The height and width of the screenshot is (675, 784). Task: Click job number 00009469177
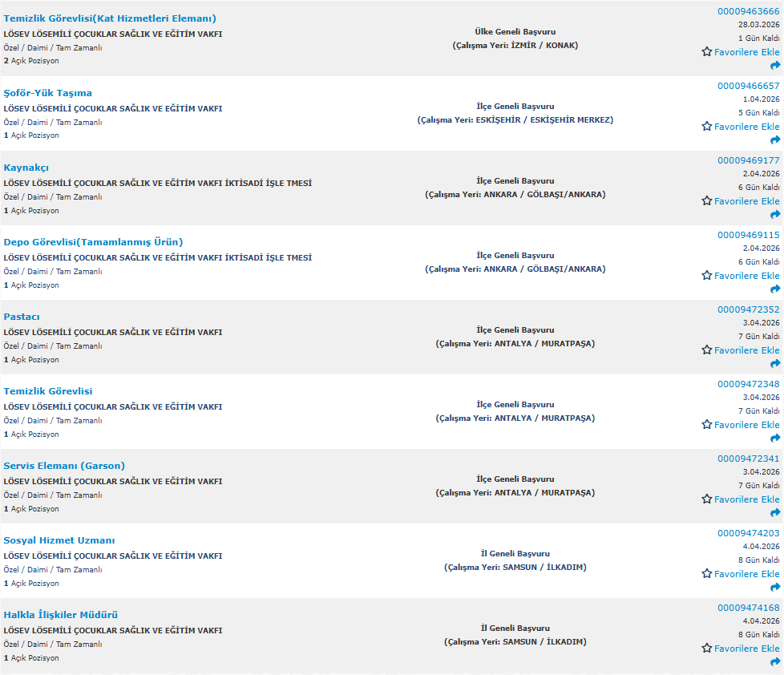pyautogui.click(x=748, y=160)
